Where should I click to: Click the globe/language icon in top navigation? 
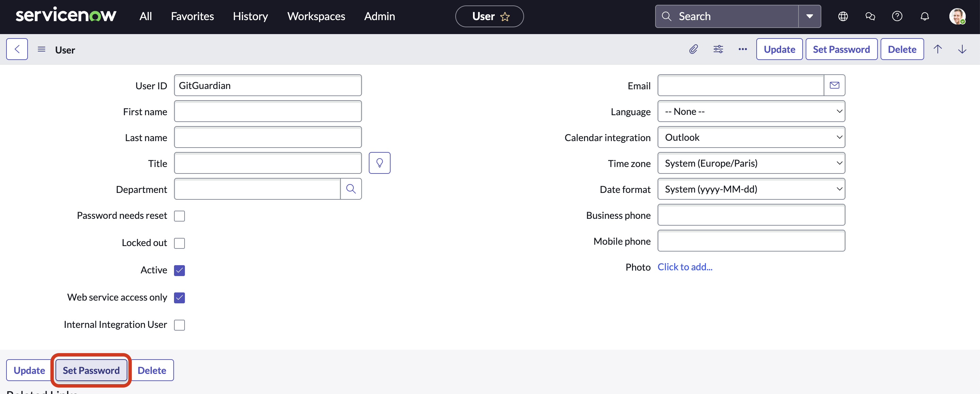[x=843, y=16]
